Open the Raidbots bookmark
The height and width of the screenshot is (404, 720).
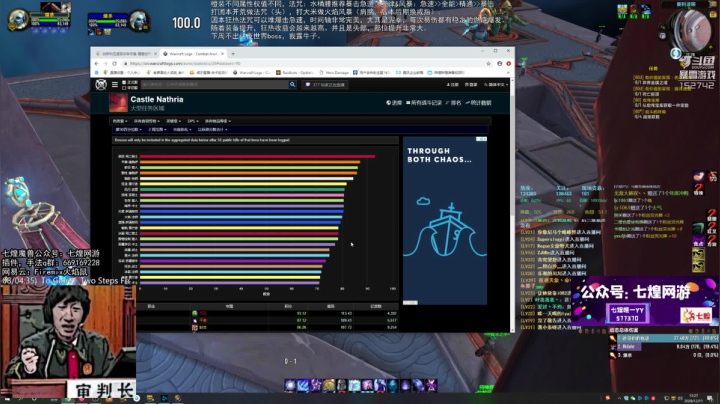[295, 73]
